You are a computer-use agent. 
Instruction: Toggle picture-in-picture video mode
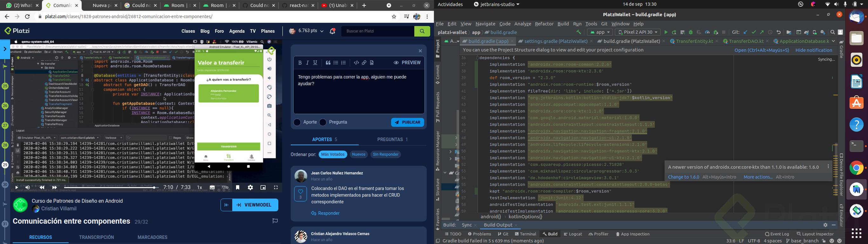[263, 188]
